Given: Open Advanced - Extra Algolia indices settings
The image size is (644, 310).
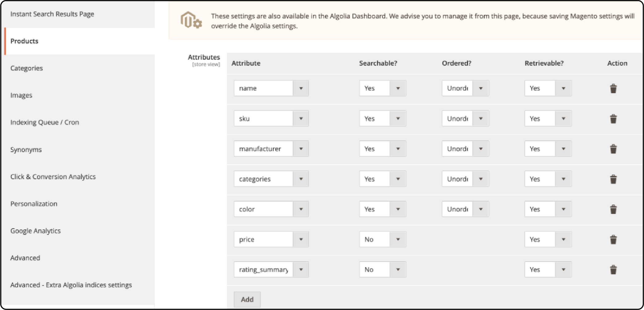Looking at the screenshot, I should tap(80, 285).
